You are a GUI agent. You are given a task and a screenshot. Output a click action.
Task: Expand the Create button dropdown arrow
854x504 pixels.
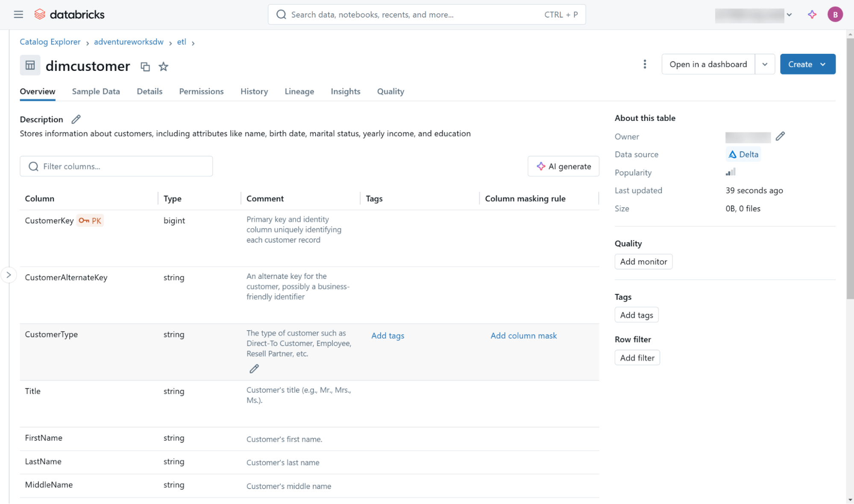tap(822, 64)
